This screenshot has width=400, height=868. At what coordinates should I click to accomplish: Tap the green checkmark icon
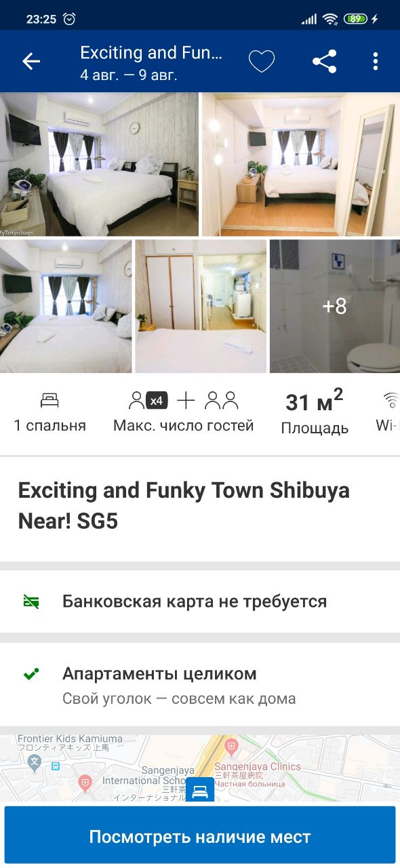pyautogui.click(x=31, y=674)
